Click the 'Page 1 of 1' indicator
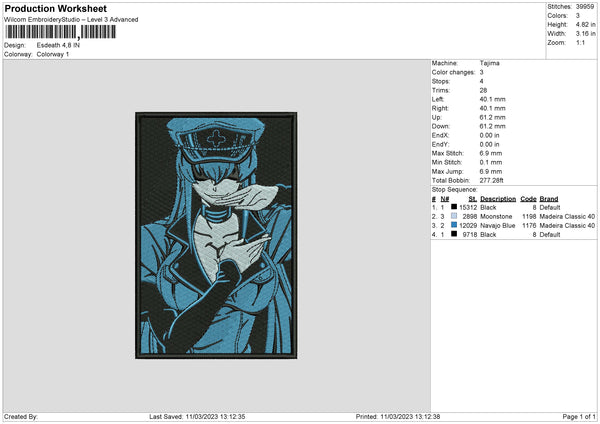600x424 pixels. click(x=579, y=417)
